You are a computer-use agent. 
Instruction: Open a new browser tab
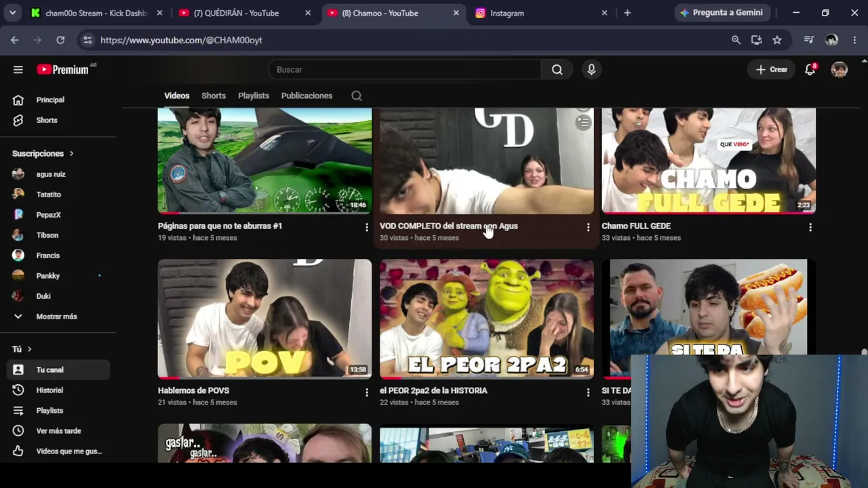627,13
